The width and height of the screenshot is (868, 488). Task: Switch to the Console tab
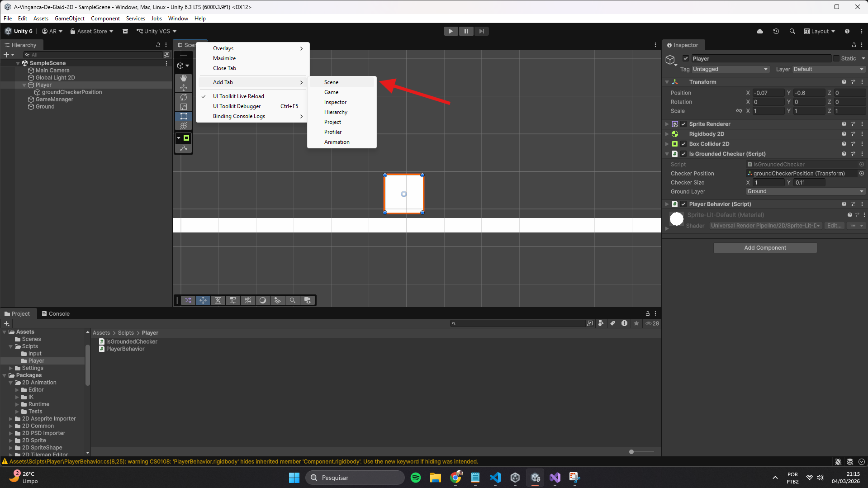[x=56, y=314]
